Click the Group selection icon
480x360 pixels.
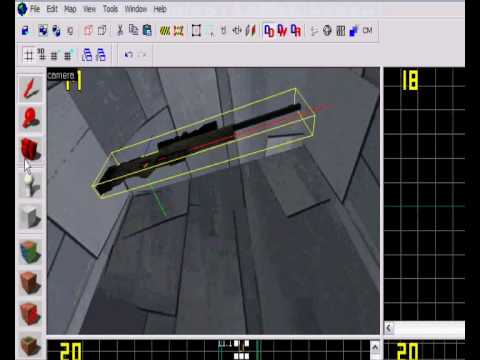[43, 31]
